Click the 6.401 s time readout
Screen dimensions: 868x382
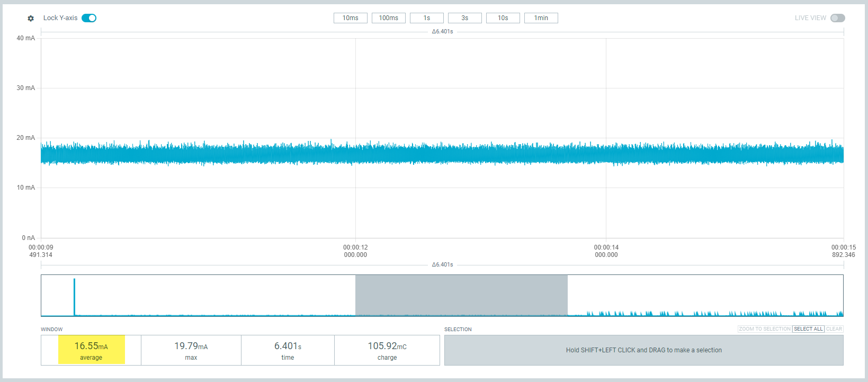(288, 350)
